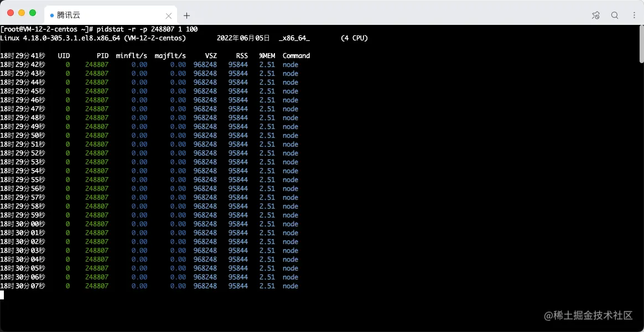
Task: Click 2.51 in the 18时29分46秒 row
Action: click(x=267, y=100)
